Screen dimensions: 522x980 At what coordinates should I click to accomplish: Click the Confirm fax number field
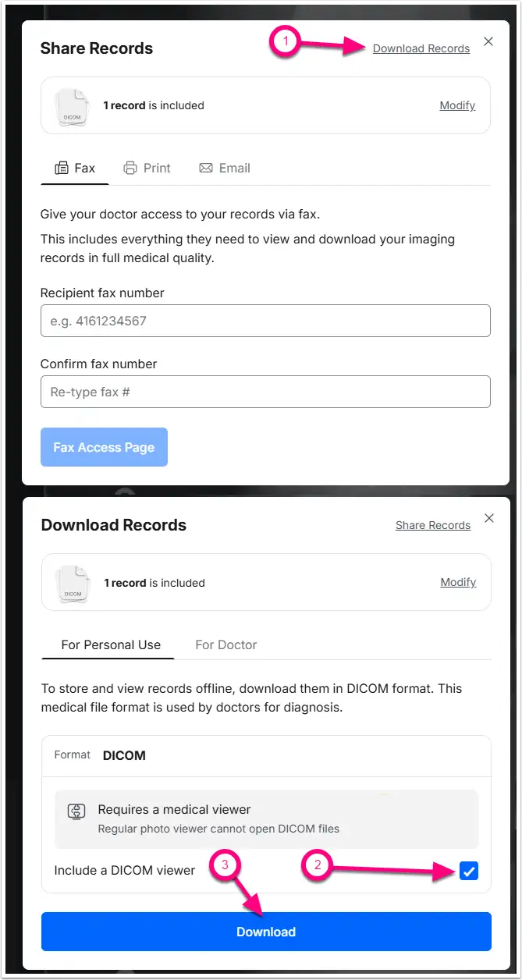(x=265, y=392)
